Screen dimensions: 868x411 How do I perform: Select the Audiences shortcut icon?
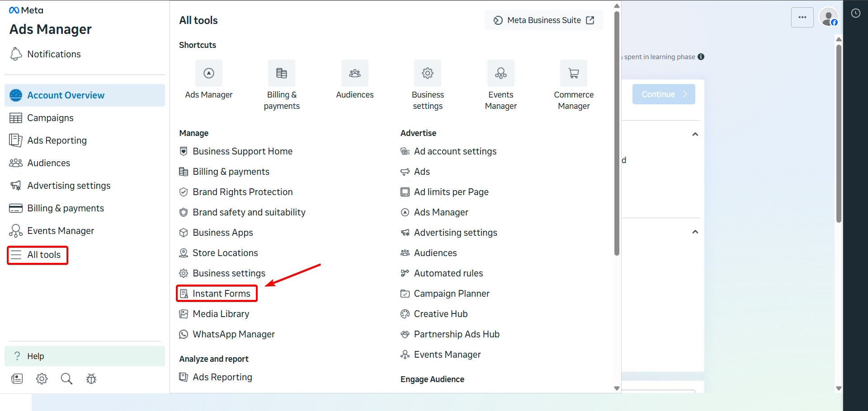[354, 73]
